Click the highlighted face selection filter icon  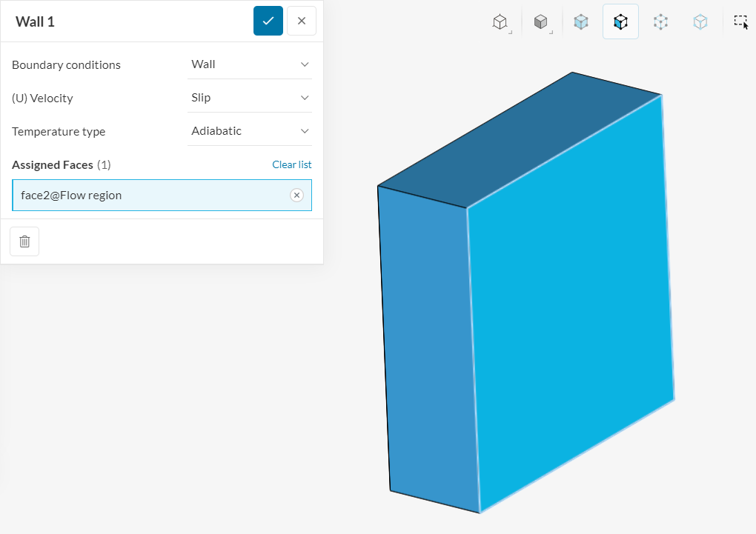(620, 21)
